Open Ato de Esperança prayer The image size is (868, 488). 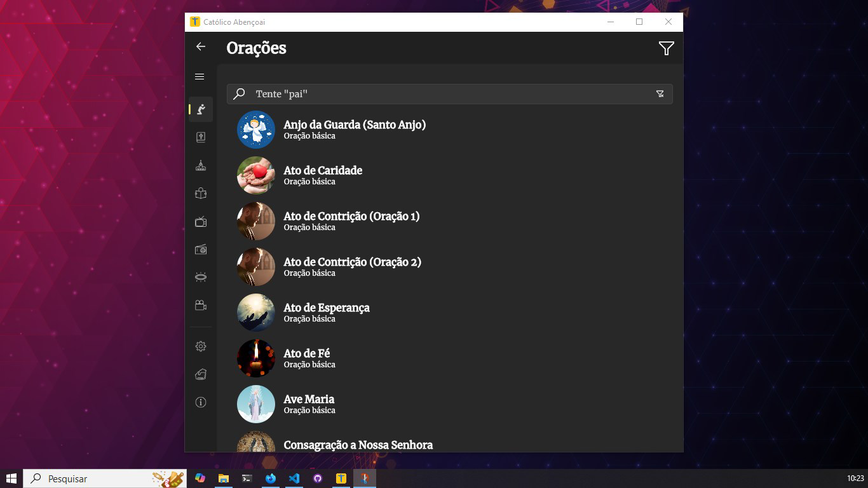point(450,313)
